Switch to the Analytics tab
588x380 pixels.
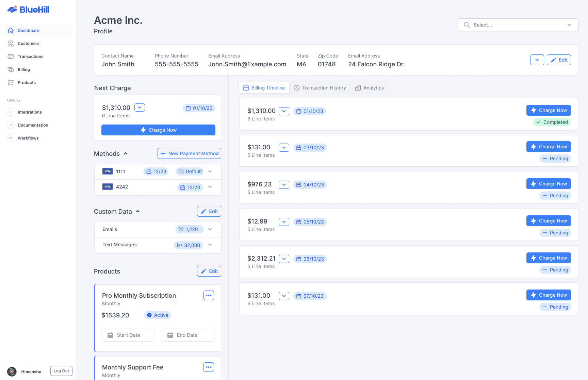(369, 88)
